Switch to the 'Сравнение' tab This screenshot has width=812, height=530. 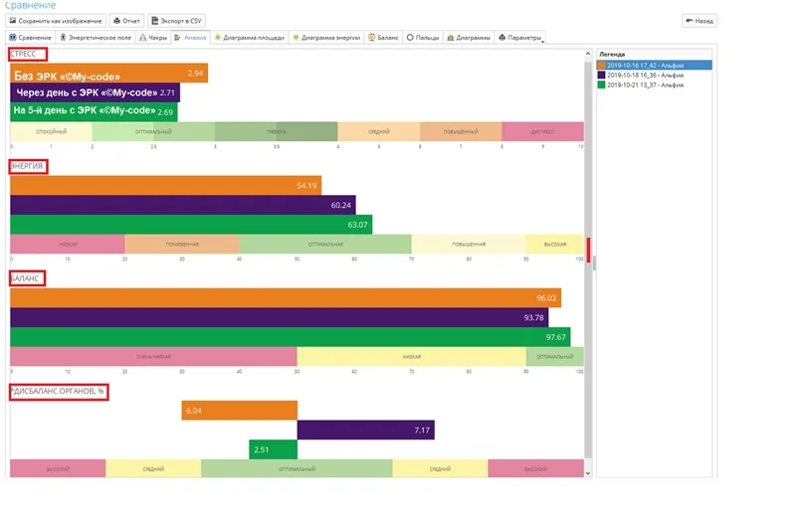(x=30, y=38)
